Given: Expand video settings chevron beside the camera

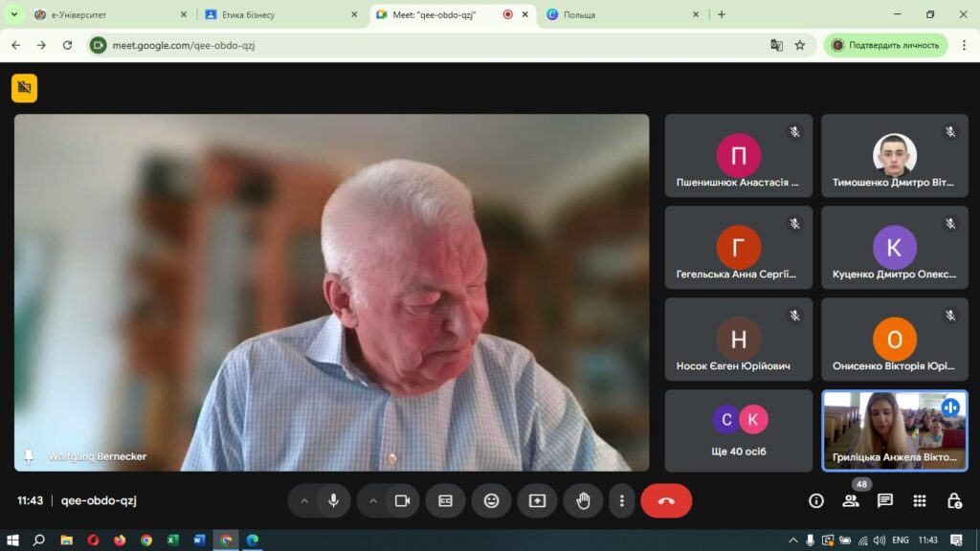Looking at the screenshot, I should coord(373,500).
